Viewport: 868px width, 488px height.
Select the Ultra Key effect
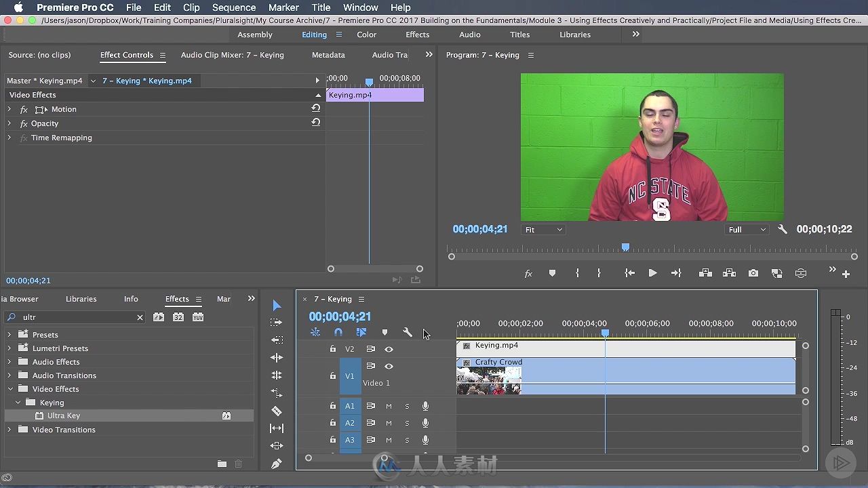coord(64,415)
